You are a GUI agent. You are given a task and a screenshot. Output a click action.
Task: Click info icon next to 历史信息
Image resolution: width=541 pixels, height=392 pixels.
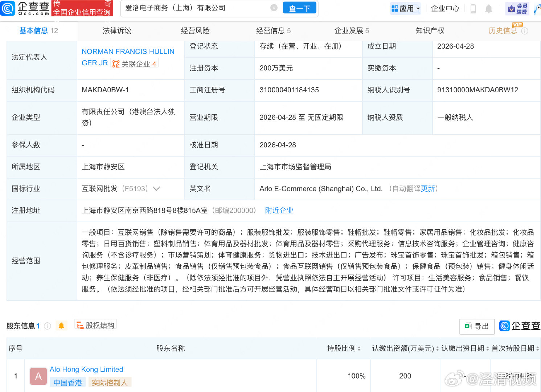click(525, 31)
